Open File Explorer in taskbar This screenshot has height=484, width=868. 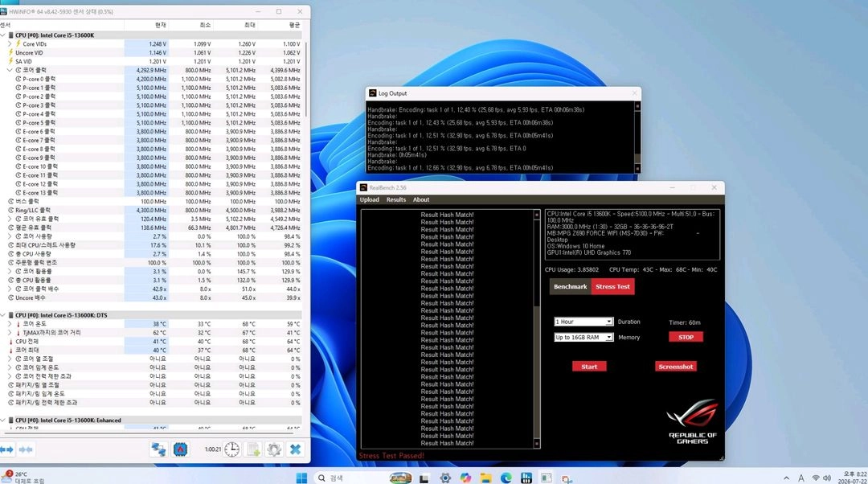coord(485,478)
